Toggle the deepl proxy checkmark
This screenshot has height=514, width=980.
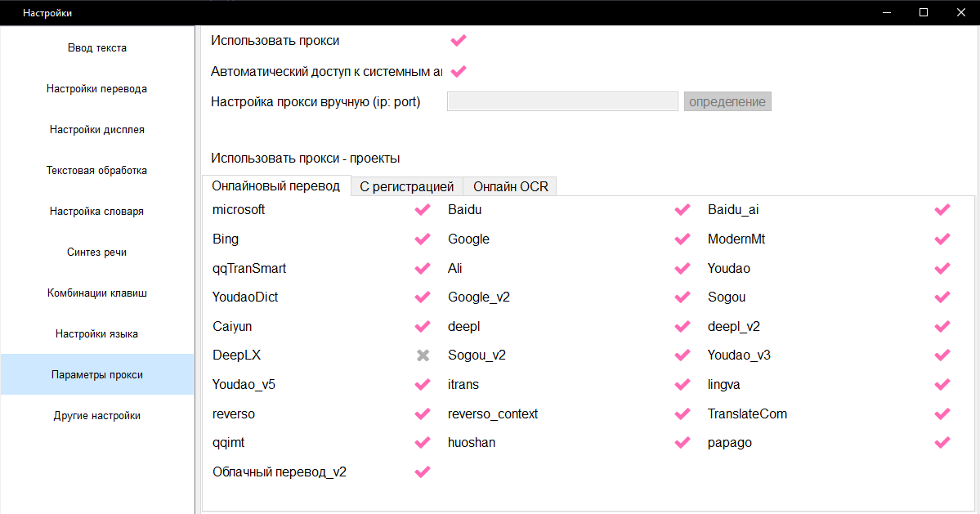682,327
